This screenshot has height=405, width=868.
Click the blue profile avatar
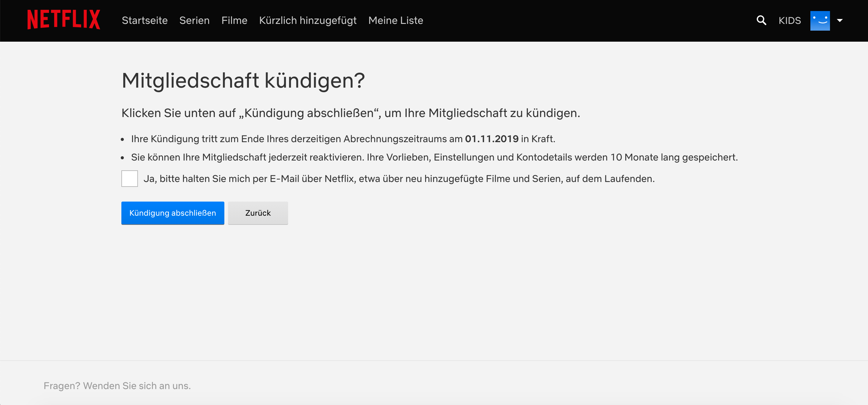click(x=820, y=21)
